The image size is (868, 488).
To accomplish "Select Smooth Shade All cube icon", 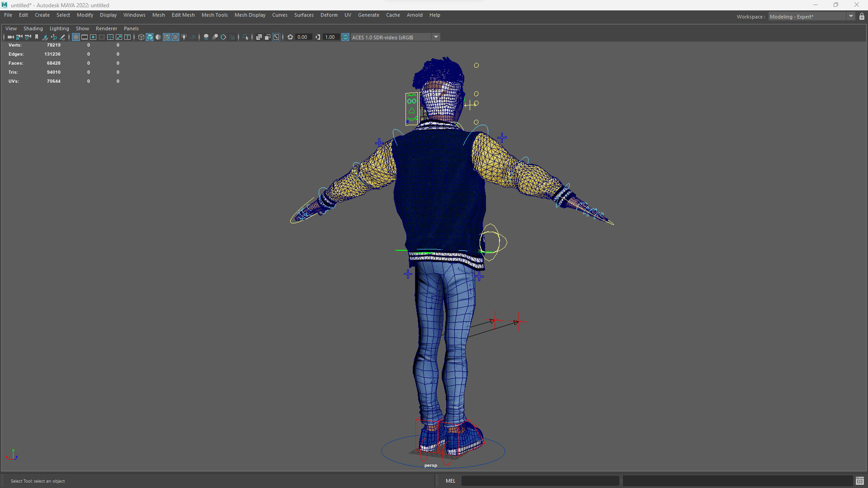I will [150, 37].
